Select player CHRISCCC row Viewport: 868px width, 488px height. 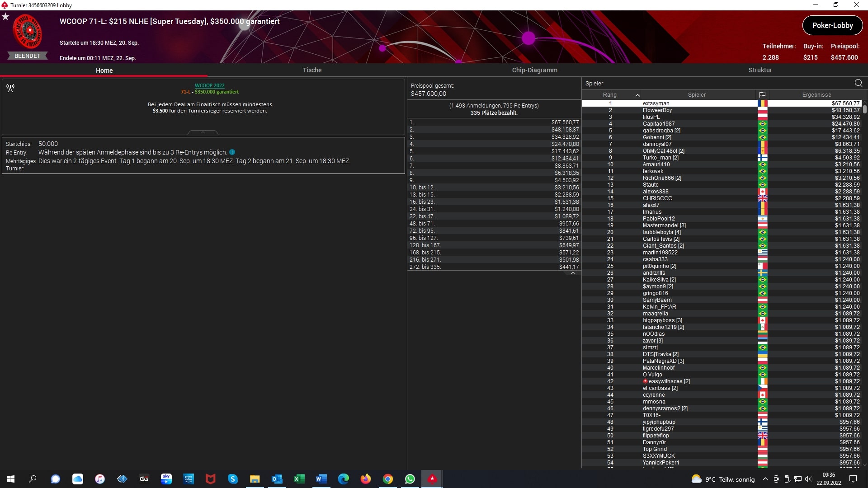(x=721, y=198)
